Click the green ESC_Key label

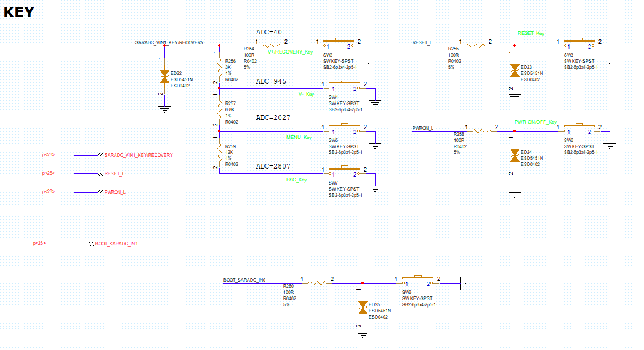click(296, 180)
